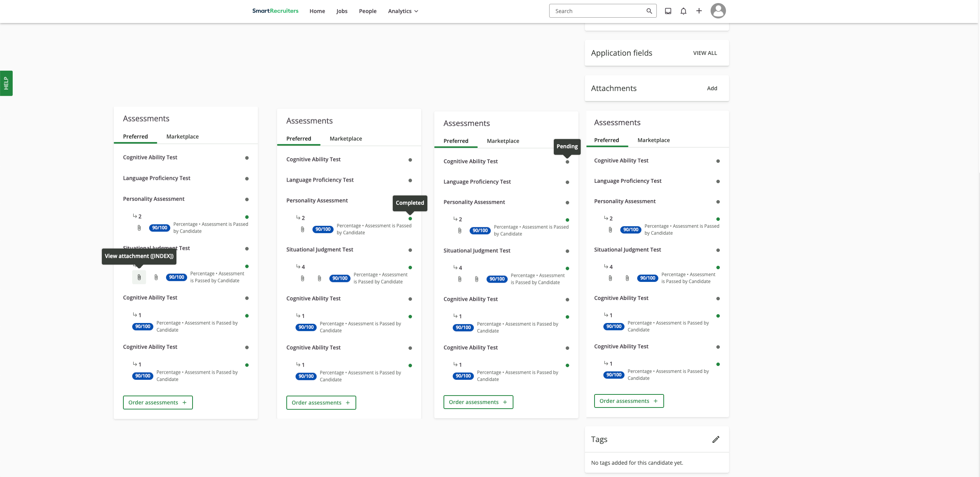Click the 90/100 score badge on Personality Assessment

coord(159,227)
